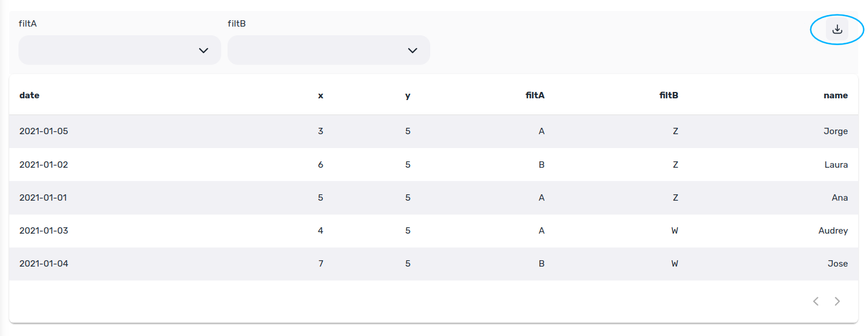Image resolution: width=868 pixels, height=336 pixels.
Task: Sort by the x column header
Action: 321,95
